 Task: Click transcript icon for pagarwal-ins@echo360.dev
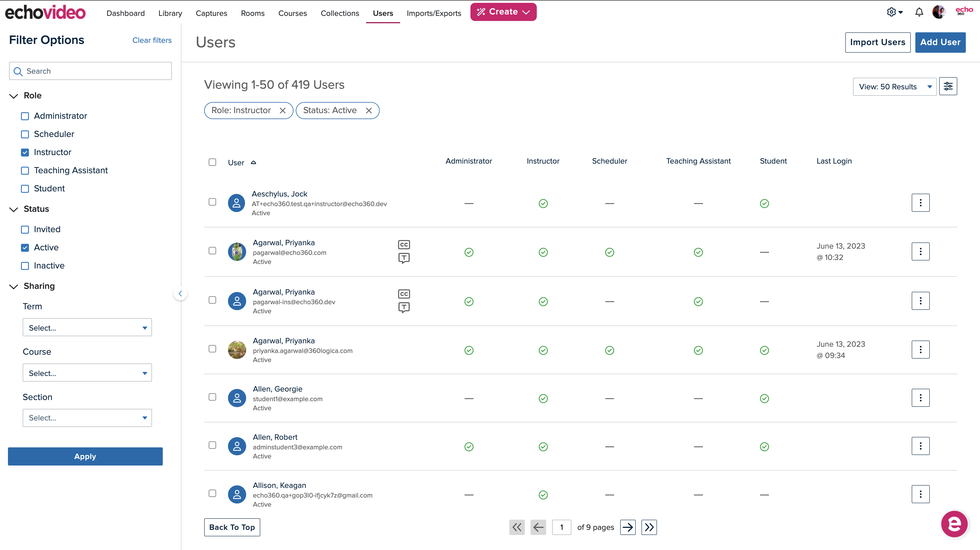(x=404, y=307)
